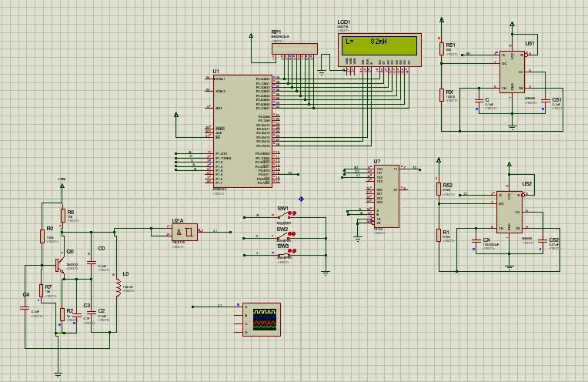Screen dimensions: 588x382
Task: Select resistor R2
Action: [62, 314]
